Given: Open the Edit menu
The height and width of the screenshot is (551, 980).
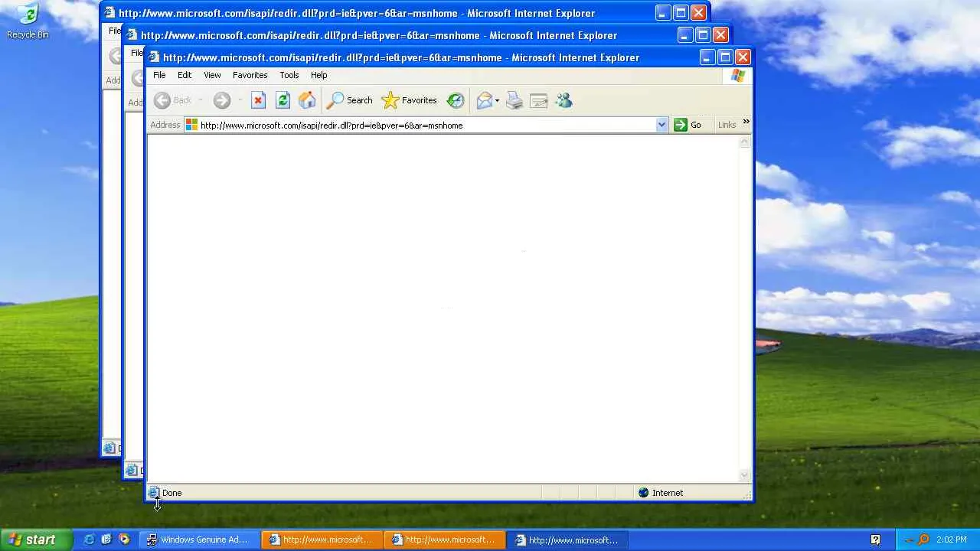Looking at the screenshot, I should (185, 75).
